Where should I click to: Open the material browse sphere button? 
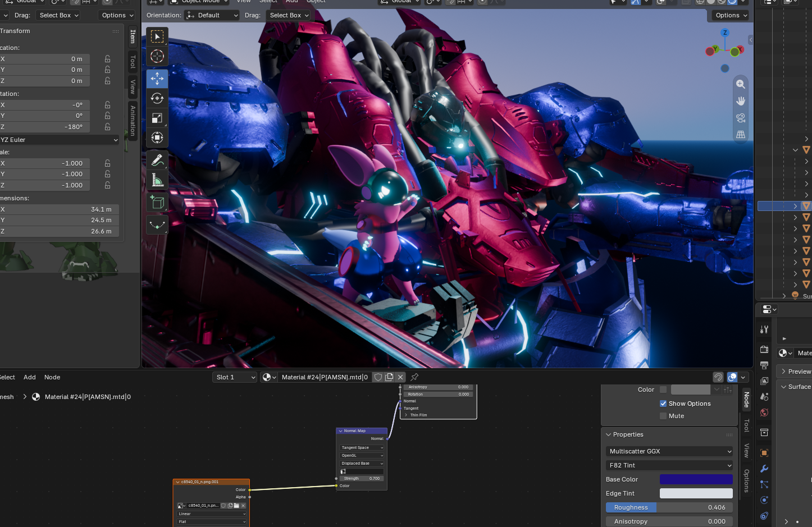click(270, 377)
